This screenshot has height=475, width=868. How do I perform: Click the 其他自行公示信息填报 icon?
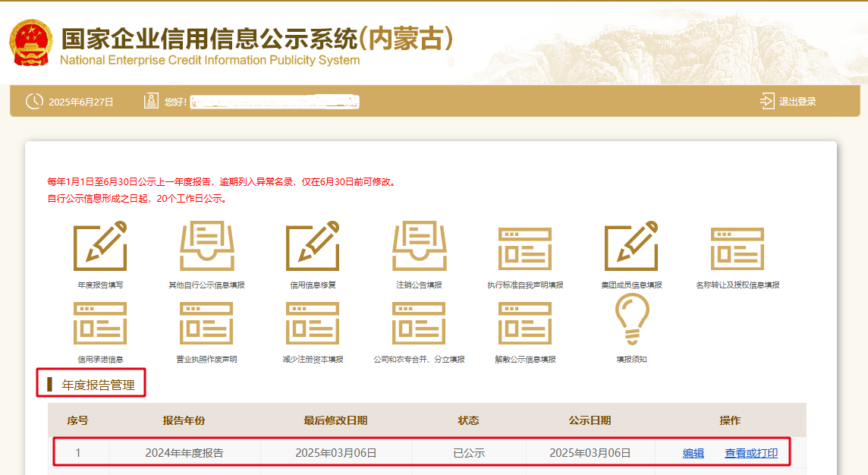pyautogui.click(x=206, y=247)
